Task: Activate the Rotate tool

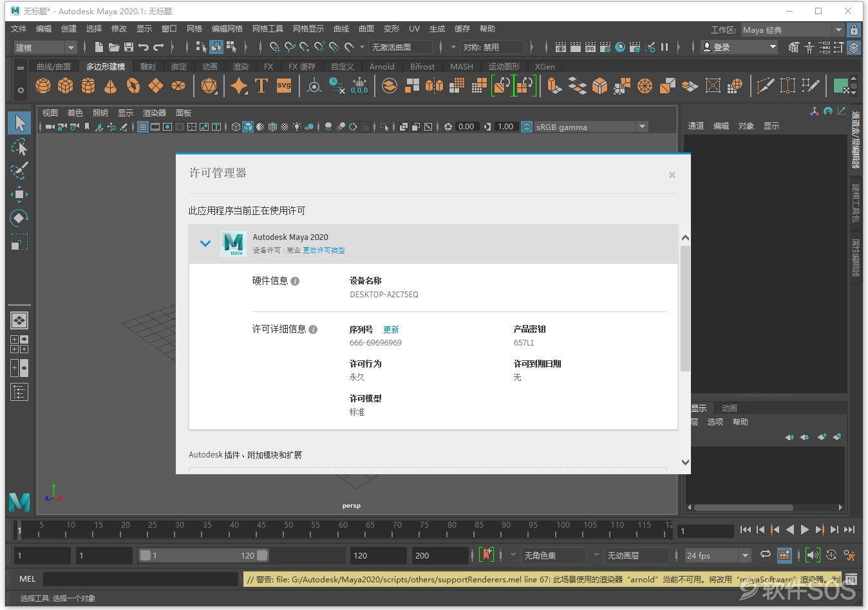Action: click(x=19, y=218)
